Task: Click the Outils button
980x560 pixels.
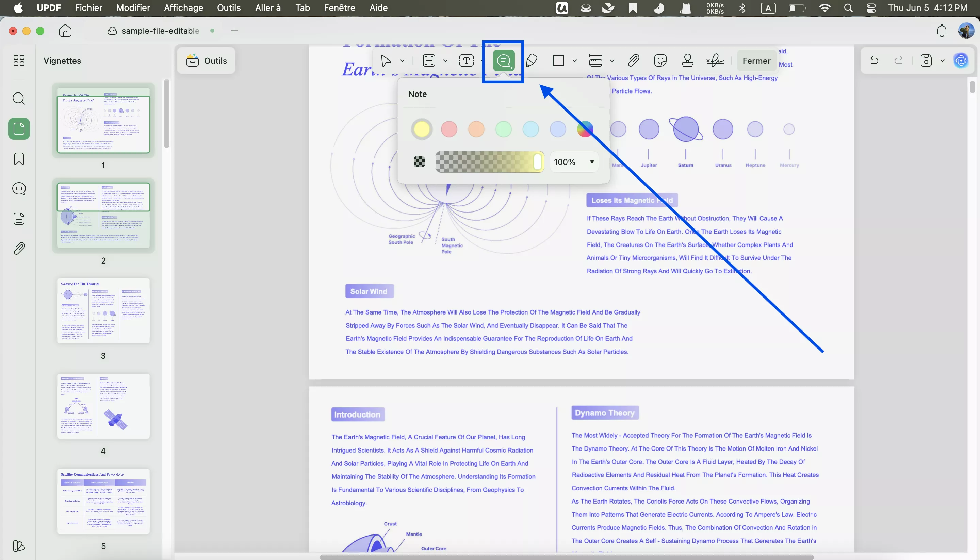Action: (206, 61)
